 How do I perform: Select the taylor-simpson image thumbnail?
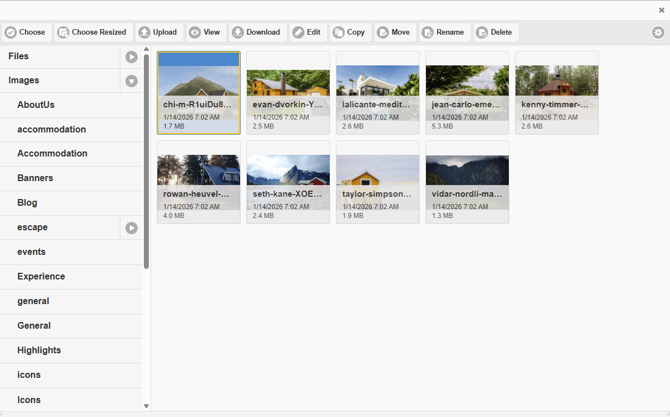378,182
